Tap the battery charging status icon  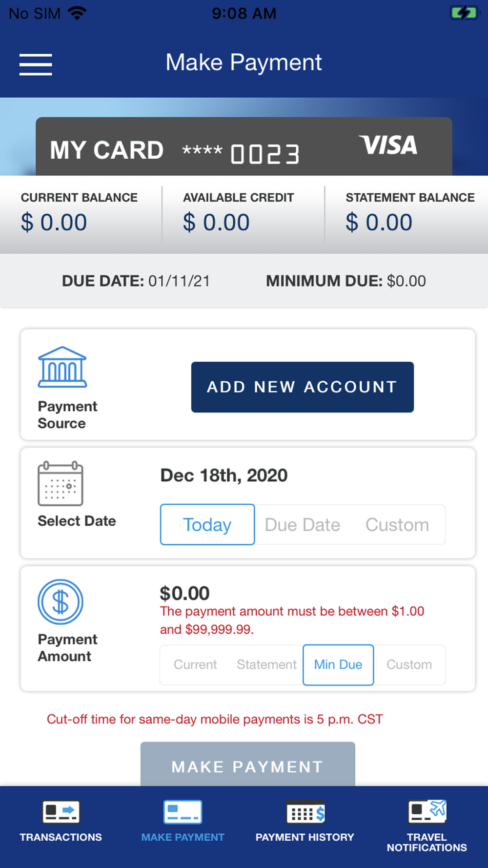(x=463, y=13)
